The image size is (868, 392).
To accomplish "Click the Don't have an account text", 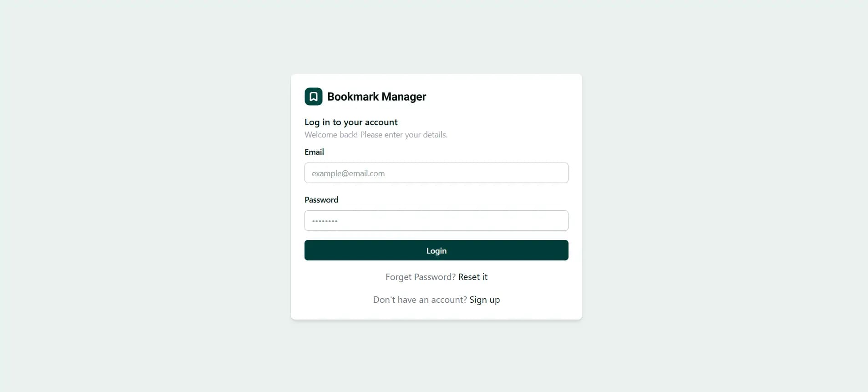I will (419, 300).
